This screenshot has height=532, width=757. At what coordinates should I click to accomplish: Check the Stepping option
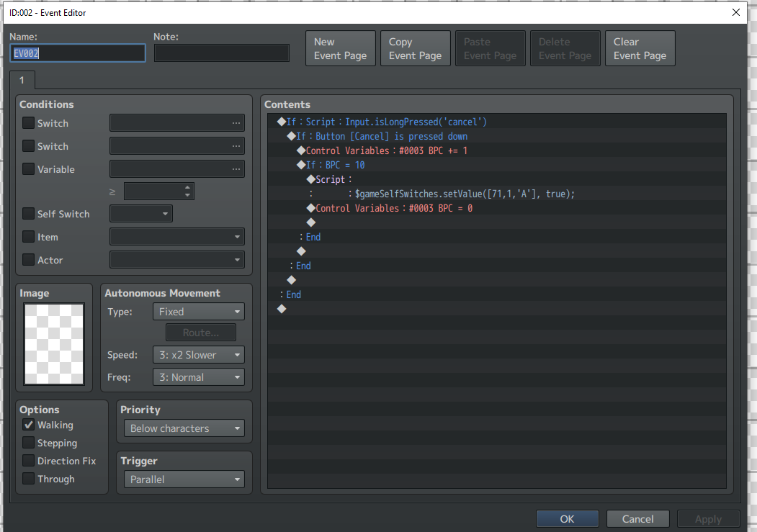[29, 443]
